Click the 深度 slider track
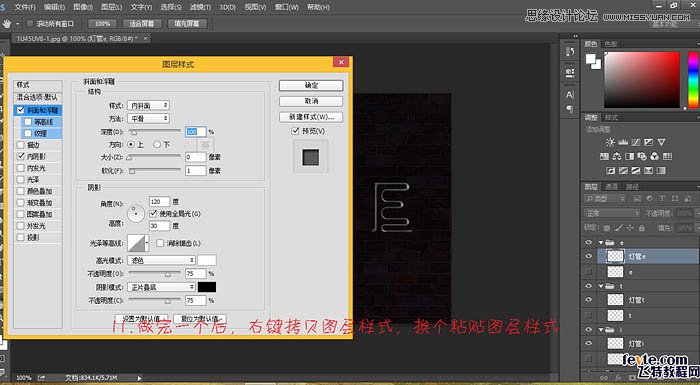Screen dimensions: 700x385 pyautogui.click(x=154, y=132)
